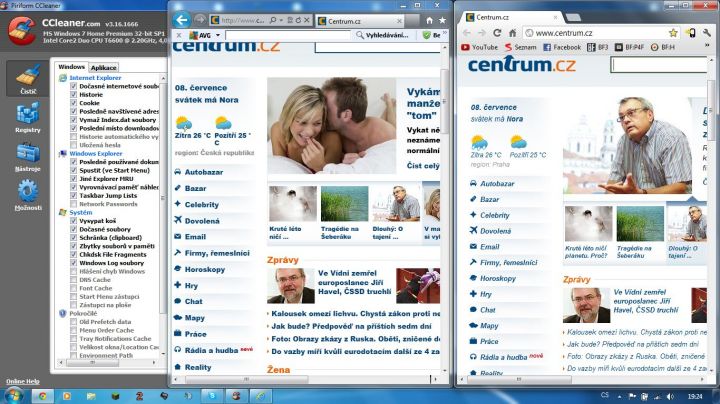Screen dimensions: 720x404
Task: Open favorites star in Internet Explorer
Action: tap(442, 20)
